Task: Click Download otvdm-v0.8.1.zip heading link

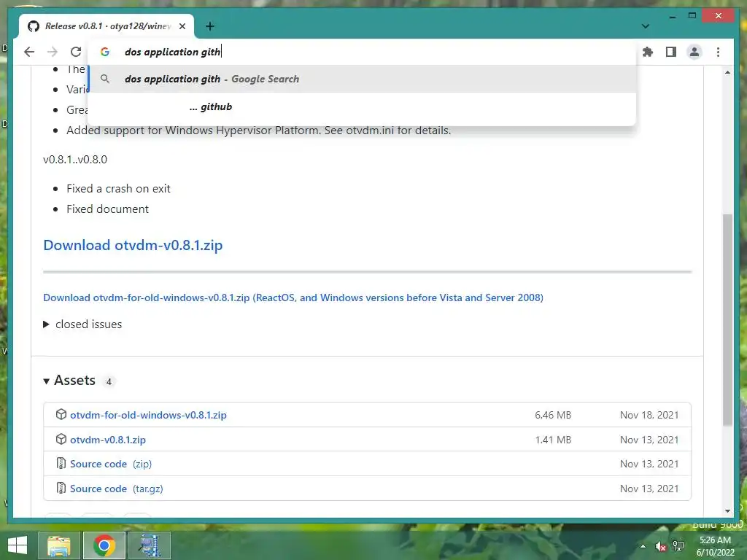Action: 133,245
